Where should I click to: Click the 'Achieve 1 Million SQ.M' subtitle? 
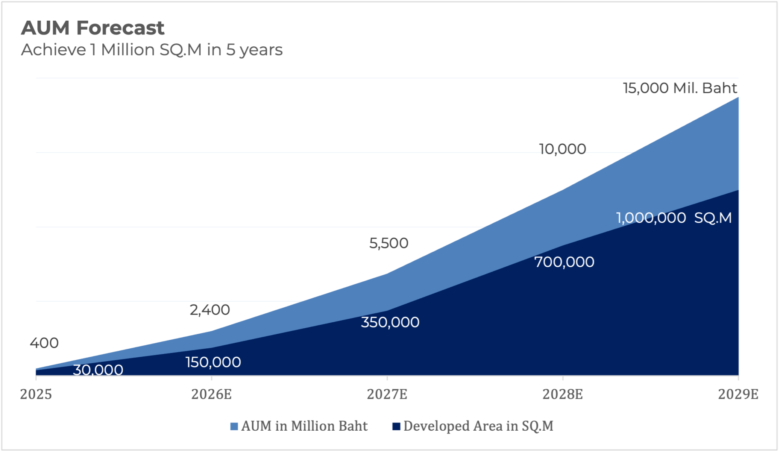tap(152, 50)
